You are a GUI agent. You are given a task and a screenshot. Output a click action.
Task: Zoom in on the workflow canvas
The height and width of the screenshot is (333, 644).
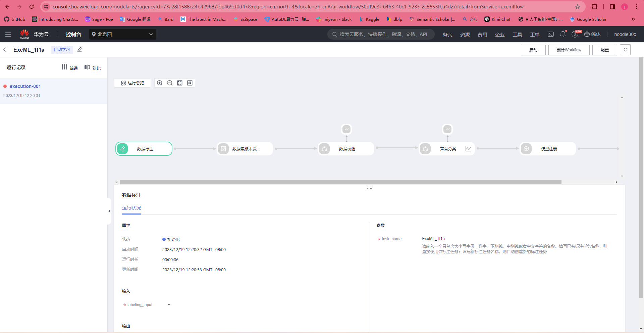(160, 83)
